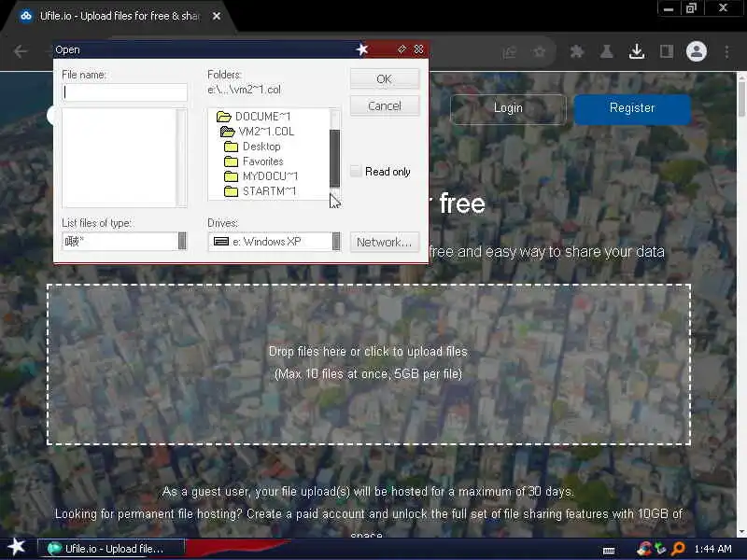Click the diamond icon in Open dialog title bar

(x=402, y=49)
